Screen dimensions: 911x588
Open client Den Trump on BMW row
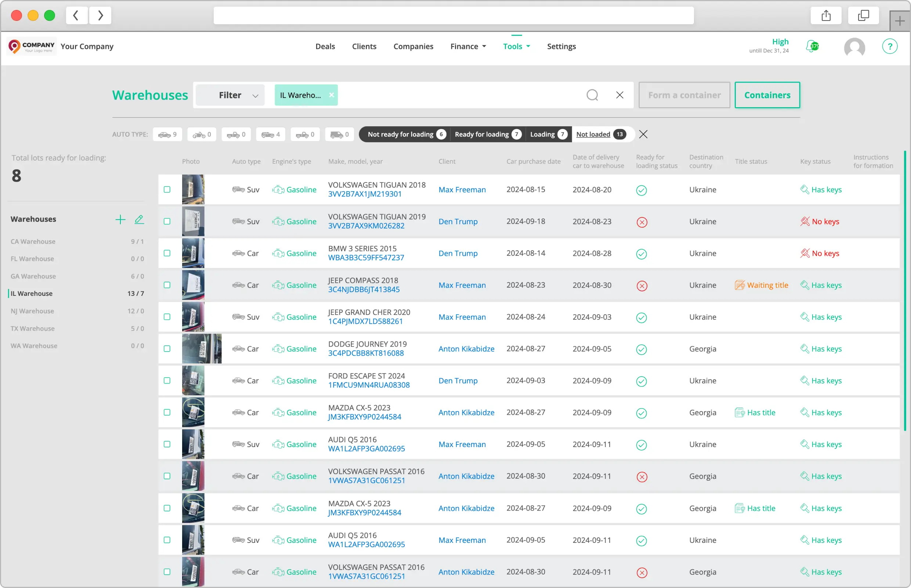pyautogui.click(x=458, y=253)
